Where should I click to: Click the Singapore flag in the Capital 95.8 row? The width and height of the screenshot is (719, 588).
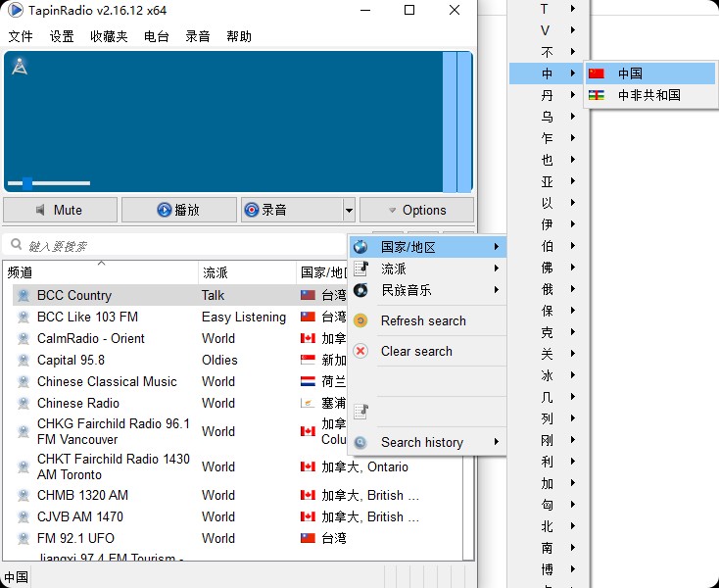tap(308, 360)
